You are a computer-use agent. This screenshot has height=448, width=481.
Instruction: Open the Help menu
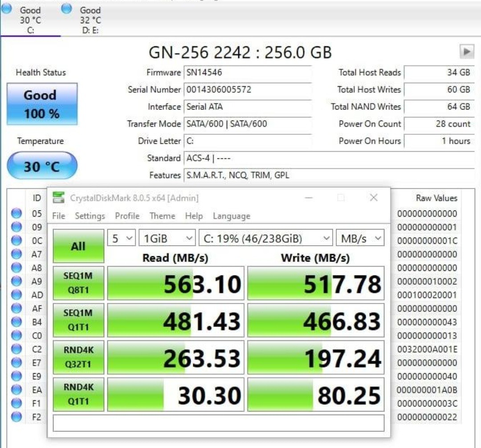coord(194,216)
